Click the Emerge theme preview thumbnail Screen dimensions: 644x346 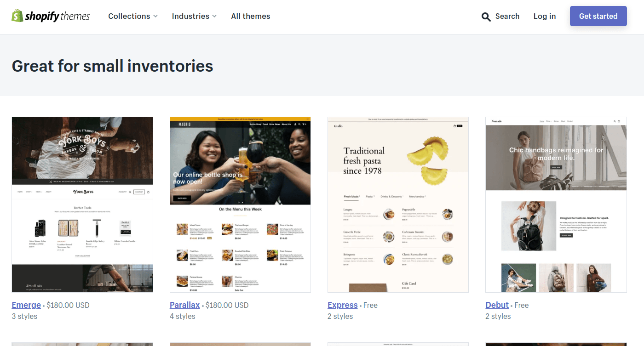point(82,204)
